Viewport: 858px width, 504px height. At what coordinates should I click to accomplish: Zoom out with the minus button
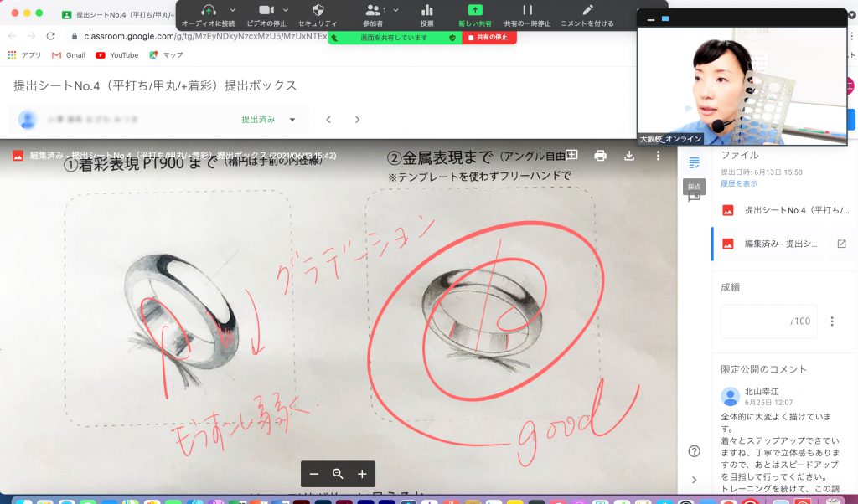pos(313,474)
